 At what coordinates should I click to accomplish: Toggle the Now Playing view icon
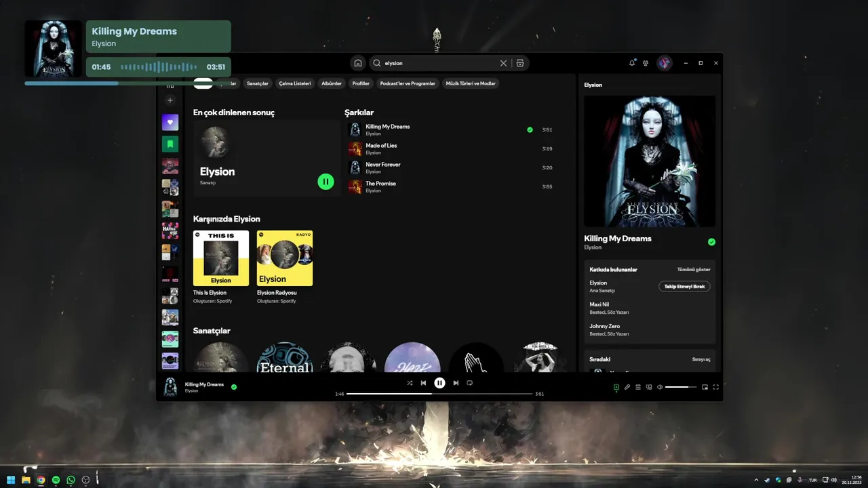pos(616,387)
